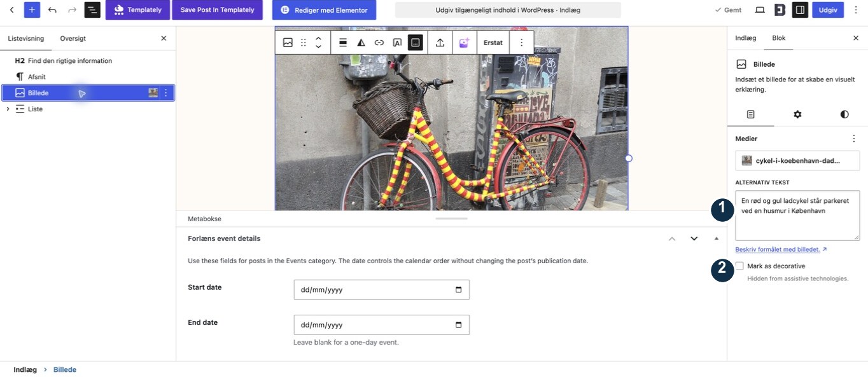Click the upload arrow icon in block toolbar
Screen dimensions: 868x377
440,43
